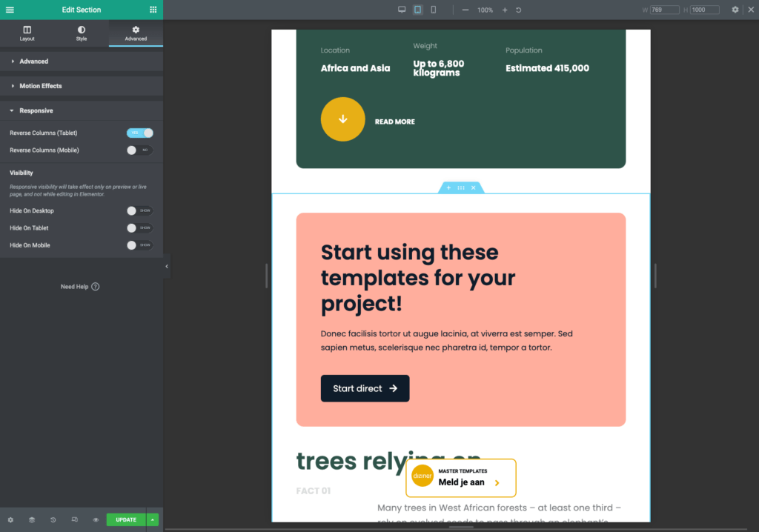Open the widgets grid panel

pyautogui.click(x=153, y=10)
